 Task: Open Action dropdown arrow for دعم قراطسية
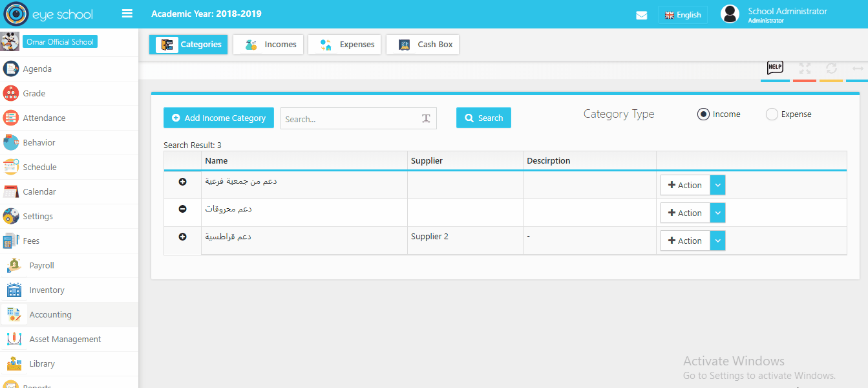pos(717,241)
